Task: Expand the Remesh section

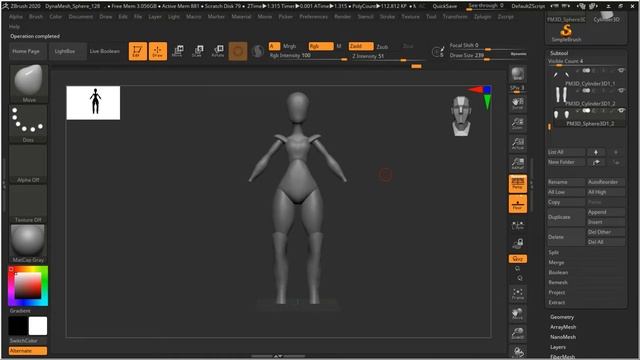Action: coord(558,282)
